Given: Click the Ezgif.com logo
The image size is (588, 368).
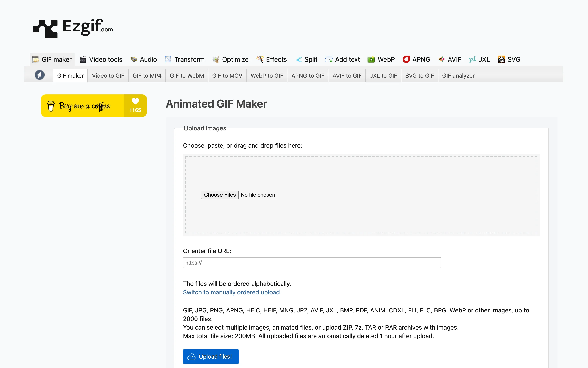Looking at the screenshot, I should tap(73, 28).
